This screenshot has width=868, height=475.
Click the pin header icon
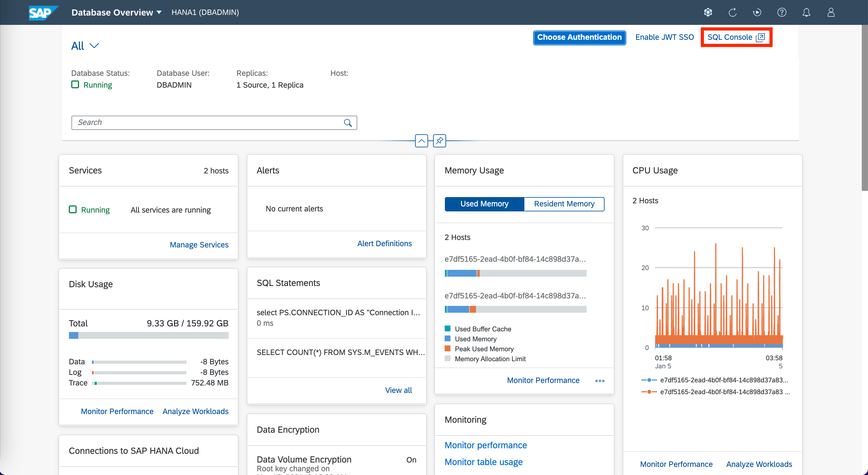pyautogui.click(x=439, y=141)
